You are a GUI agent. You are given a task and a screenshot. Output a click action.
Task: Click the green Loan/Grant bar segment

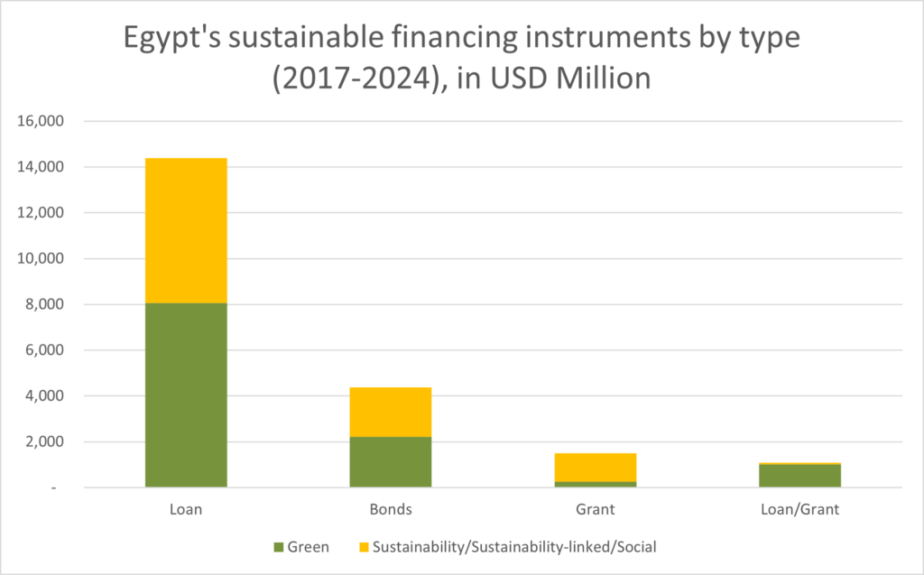tap(799, 476)
